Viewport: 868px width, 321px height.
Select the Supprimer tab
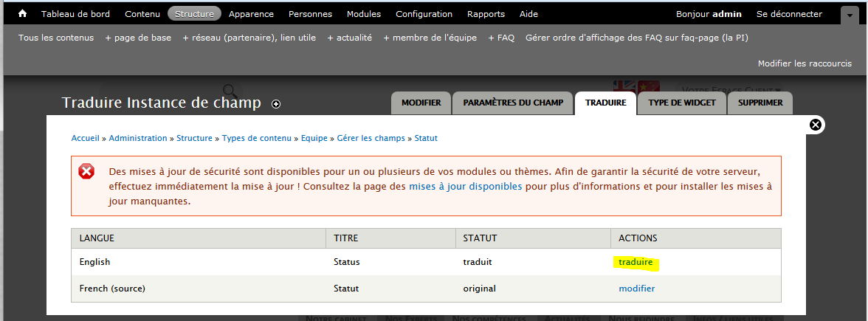click(x=760, y=103)
